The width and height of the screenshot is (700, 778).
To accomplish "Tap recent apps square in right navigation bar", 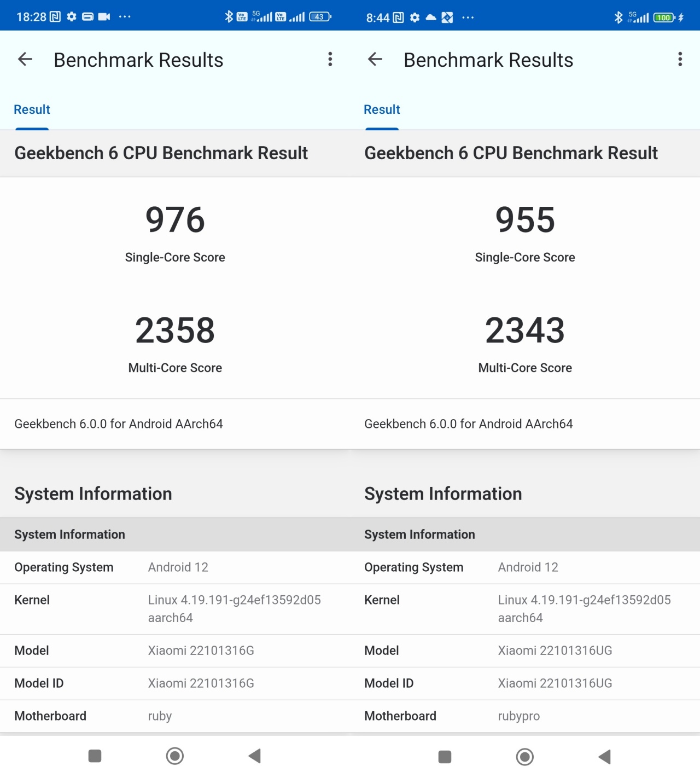I will (445, 757).
